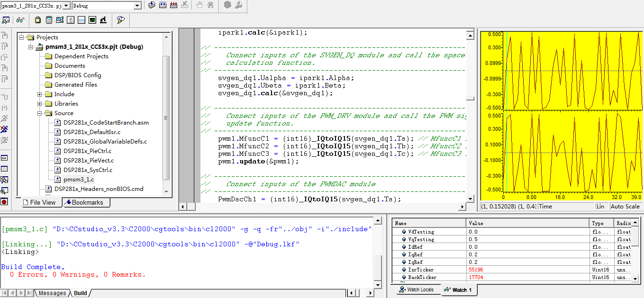This screenshot has height=298, width=644.
Task: Click the list view sidebar icon
Action: click(4, 169)
